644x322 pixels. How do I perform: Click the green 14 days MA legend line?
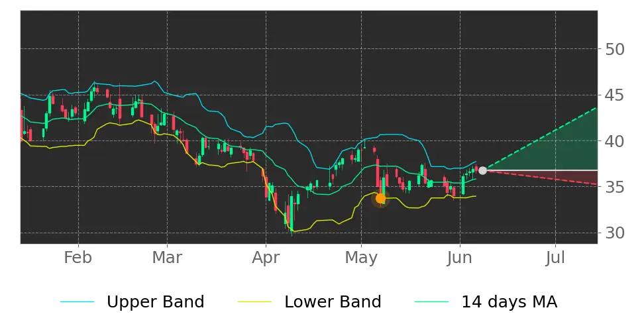432,302
